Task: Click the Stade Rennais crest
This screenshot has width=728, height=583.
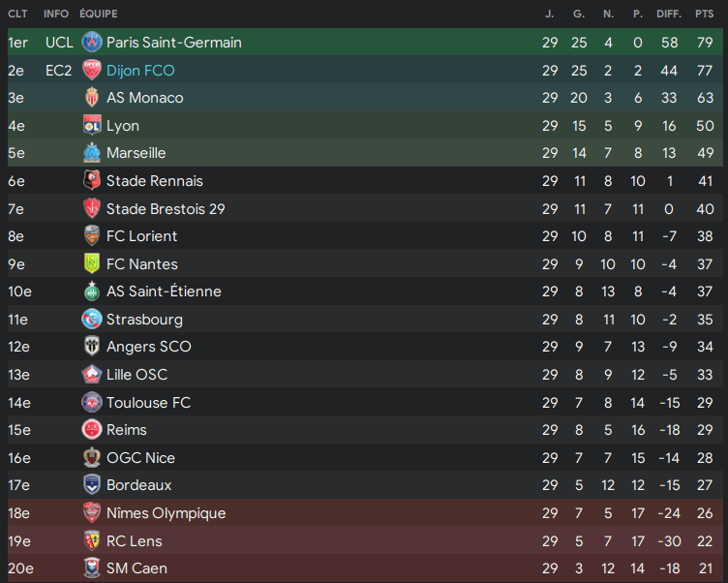Action: coord(92,181)
